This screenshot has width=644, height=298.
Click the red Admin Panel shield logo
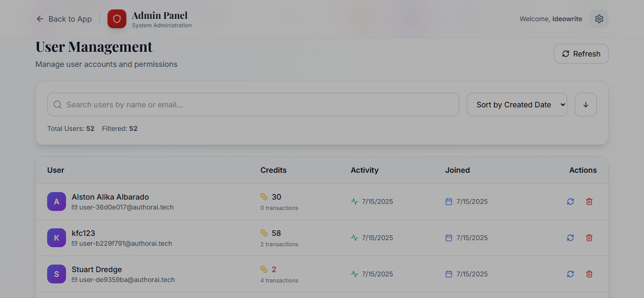pos(117,19)
